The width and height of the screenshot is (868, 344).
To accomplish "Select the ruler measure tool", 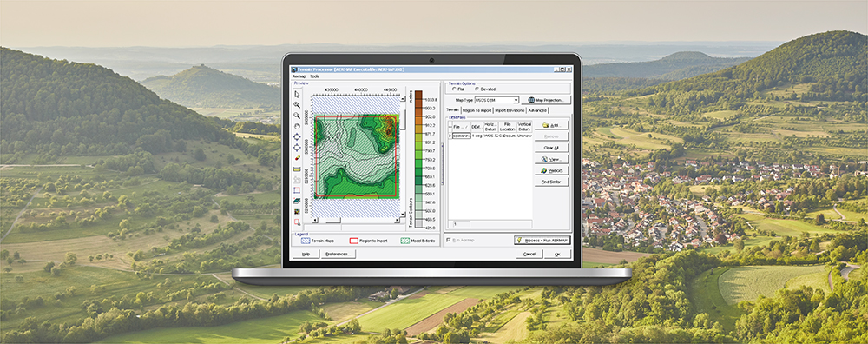I will click(x=297, y=169).
